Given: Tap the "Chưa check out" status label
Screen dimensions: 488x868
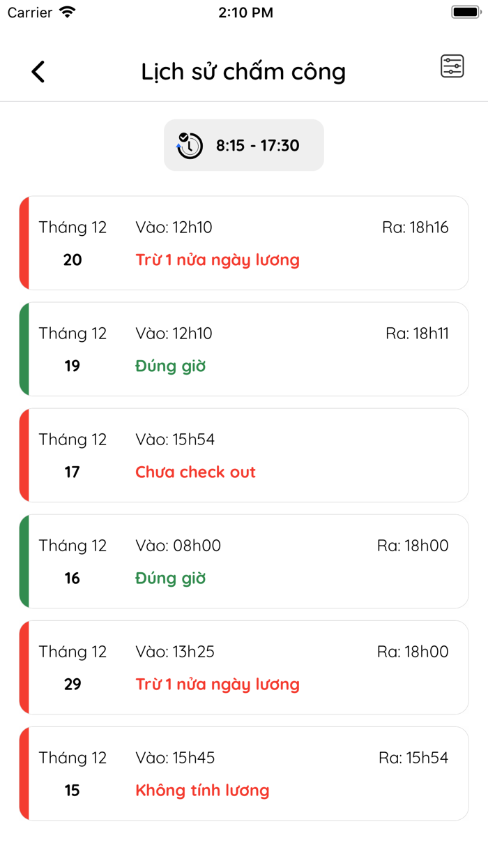Looking at the screenshot, I should coord(195,472).
